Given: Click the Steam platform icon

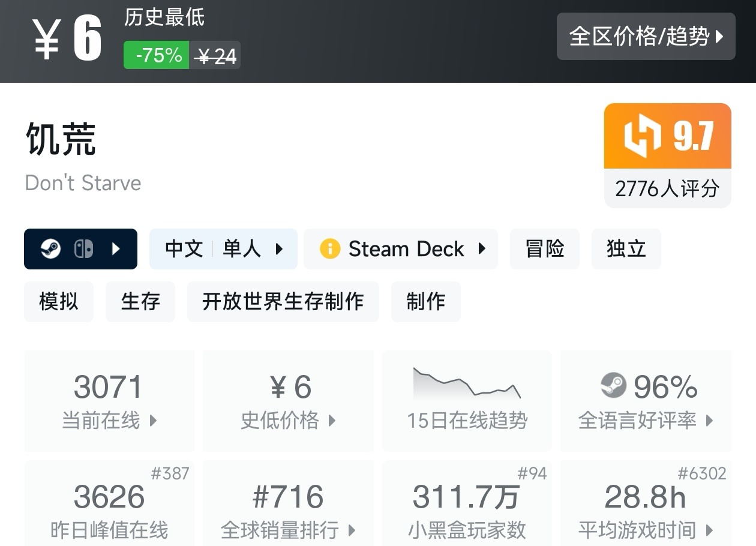Looking at the screenshot, I should pyautogui.click(x=51, y=249).
